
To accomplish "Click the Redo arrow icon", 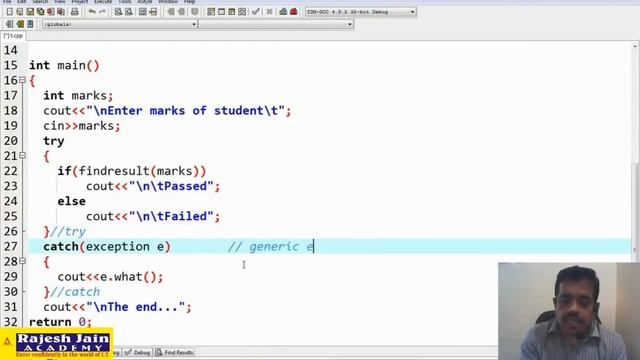I will (x=102, y=12).
